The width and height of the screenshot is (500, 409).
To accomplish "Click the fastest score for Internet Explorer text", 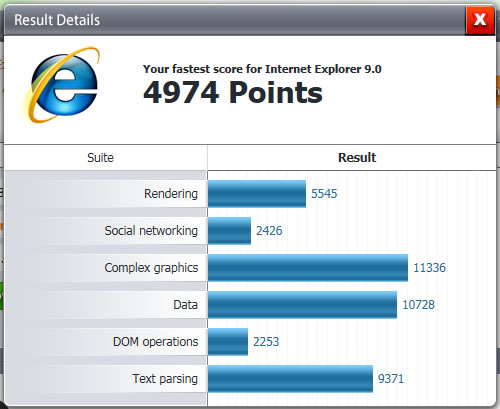I will 262,69.
